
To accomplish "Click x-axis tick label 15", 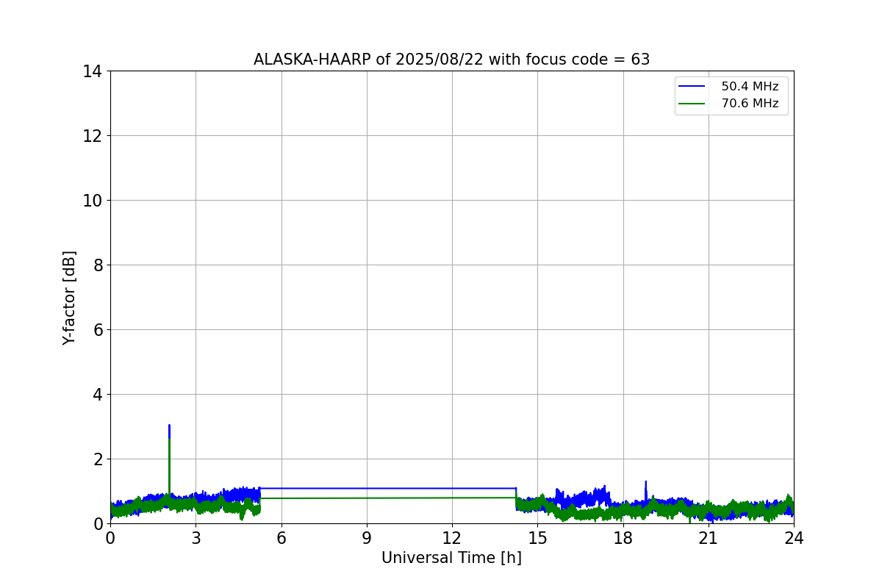I will 537,537.
